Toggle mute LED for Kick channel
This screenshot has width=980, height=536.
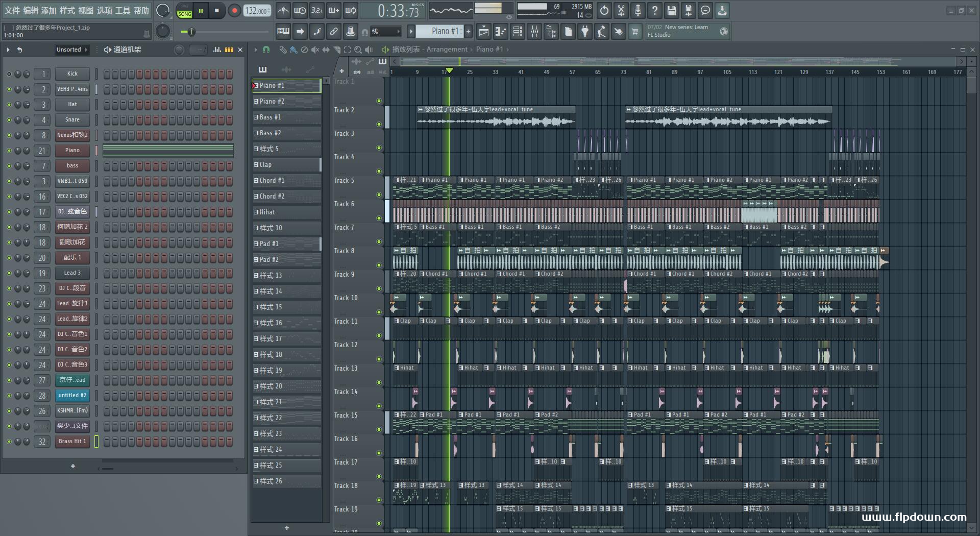pos(9,74)
